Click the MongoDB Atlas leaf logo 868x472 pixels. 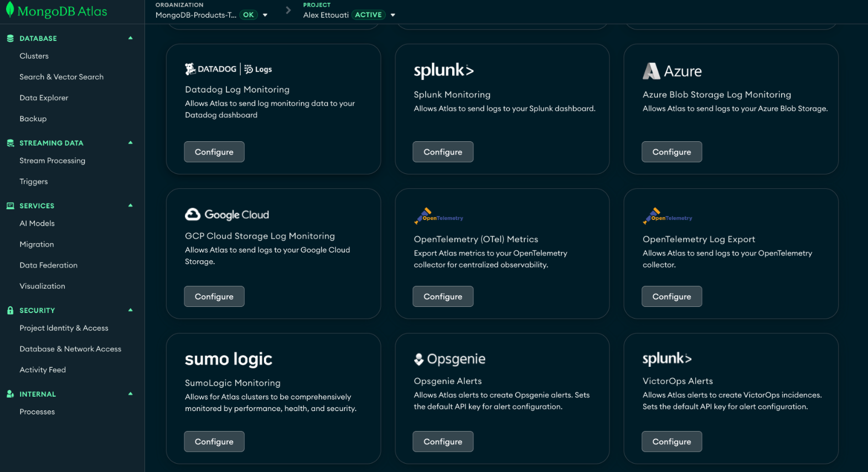tap(9, 11)
